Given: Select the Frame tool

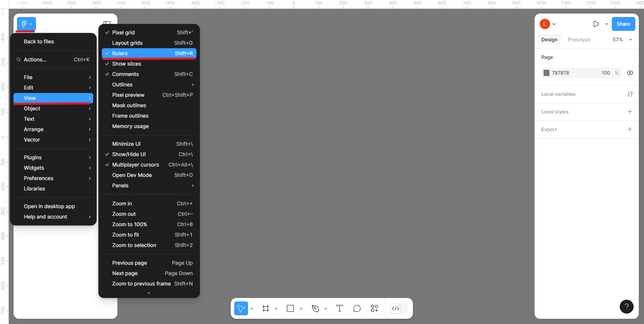Looking at the screenshot, I should tap(266, 308).
